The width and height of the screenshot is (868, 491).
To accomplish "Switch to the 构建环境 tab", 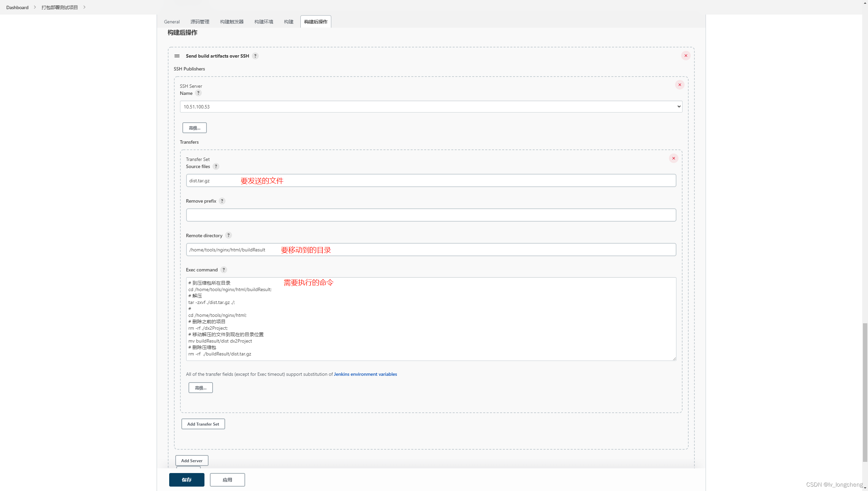I will click(x=264, y=22).
